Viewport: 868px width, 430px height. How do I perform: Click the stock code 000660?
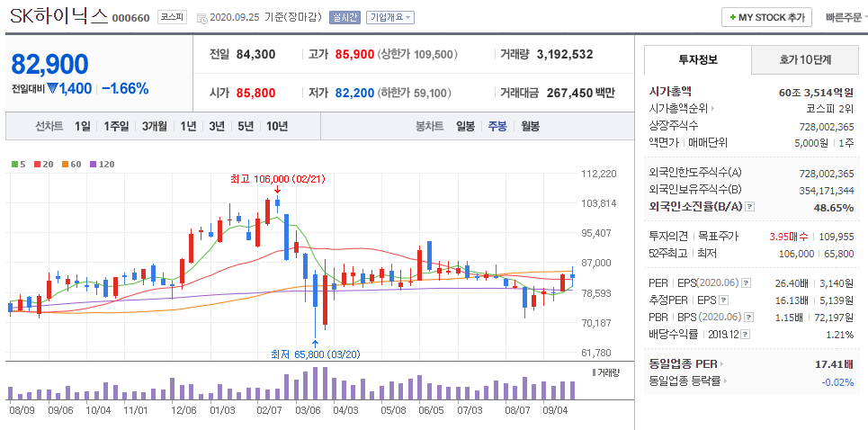(130, 18)
